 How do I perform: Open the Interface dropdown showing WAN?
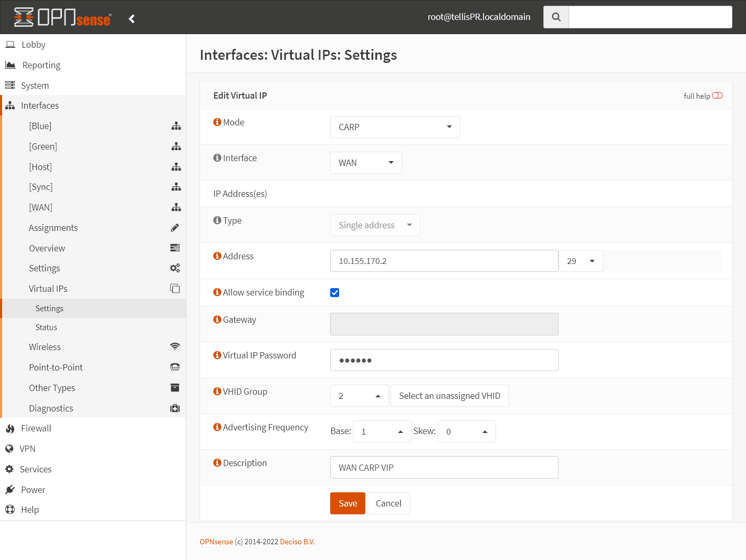tap(366, 162)
